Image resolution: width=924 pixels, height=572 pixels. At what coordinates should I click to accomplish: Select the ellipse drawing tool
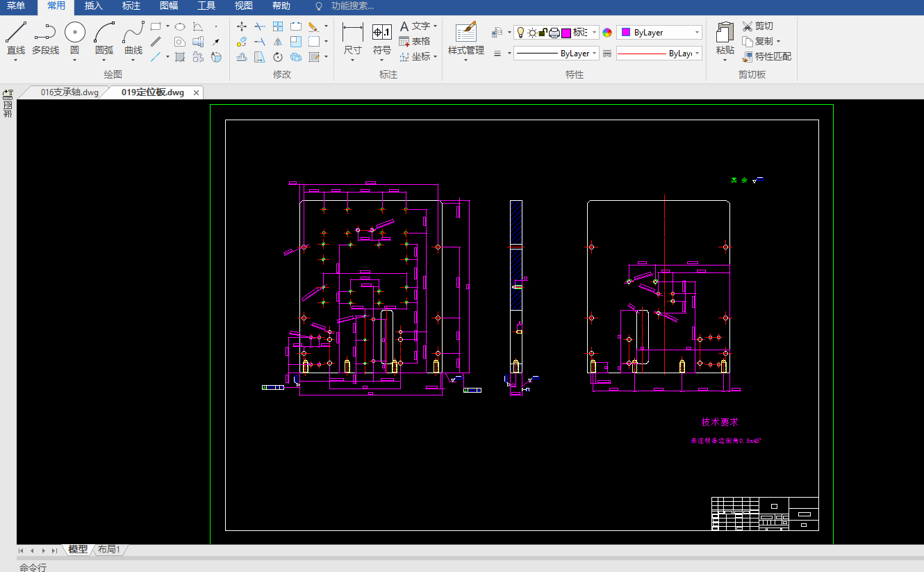click(180, 26)
